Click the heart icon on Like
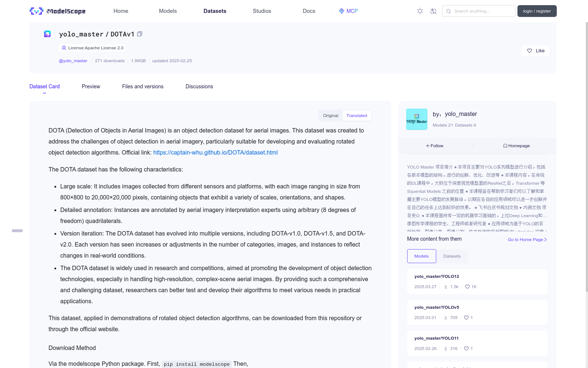 click(x=530, y=51)
